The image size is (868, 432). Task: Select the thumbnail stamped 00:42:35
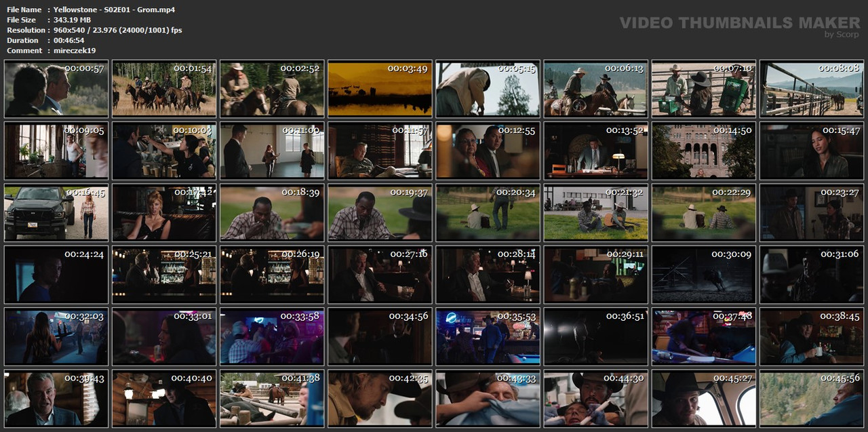click(x=380, y=399)
